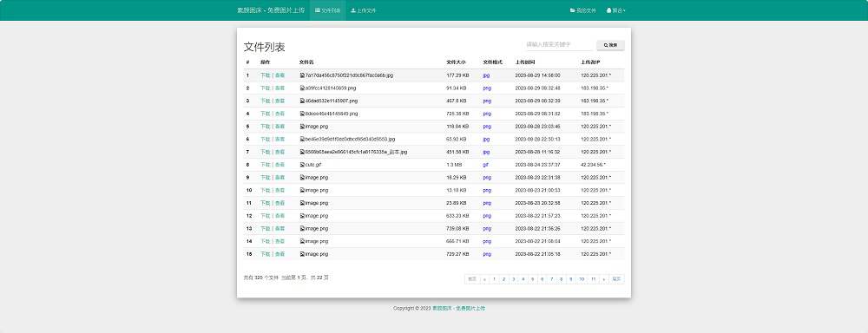Screen dimensions: 868x333
Task: Click the file name in row 1 ending .jpg
Action: 349,75
